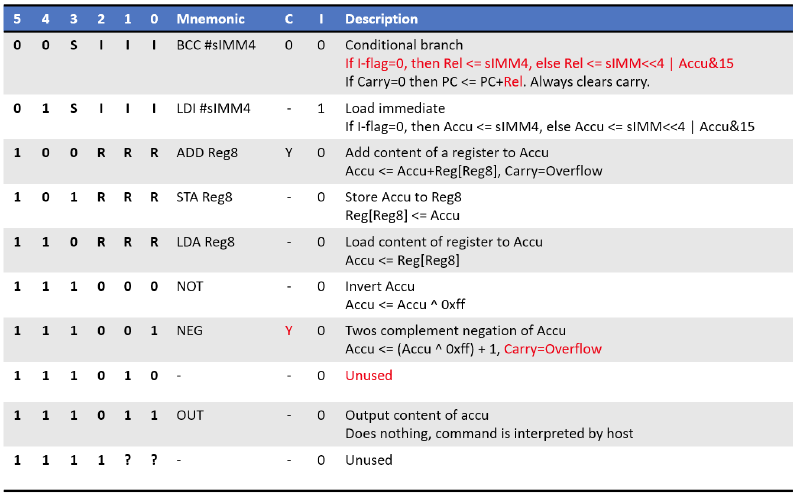Select the LDA Reg8 mnemonic cell
The height and width of the screenshot is (502, 800).
(205, 242)
